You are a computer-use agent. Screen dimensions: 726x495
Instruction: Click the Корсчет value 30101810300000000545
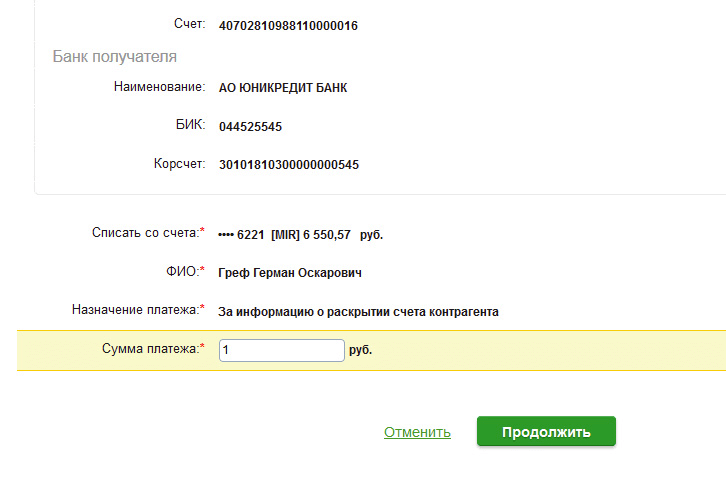point(288,165)
